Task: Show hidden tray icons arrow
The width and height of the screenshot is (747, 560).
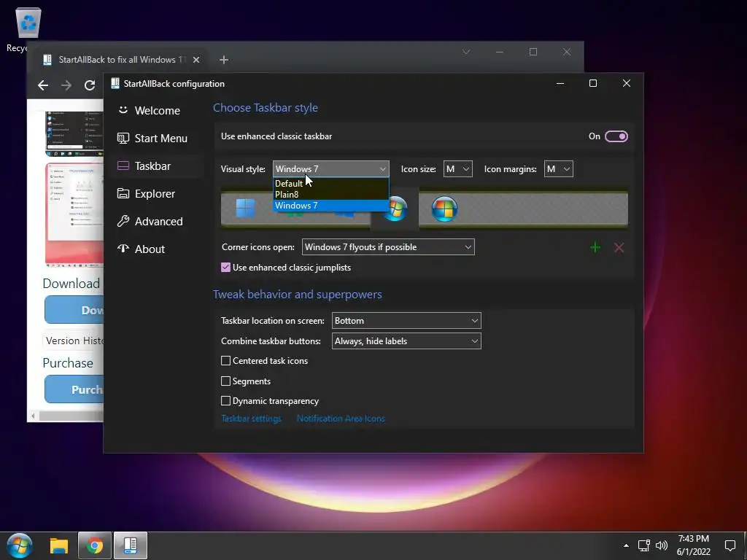Action: coord(626,545)
